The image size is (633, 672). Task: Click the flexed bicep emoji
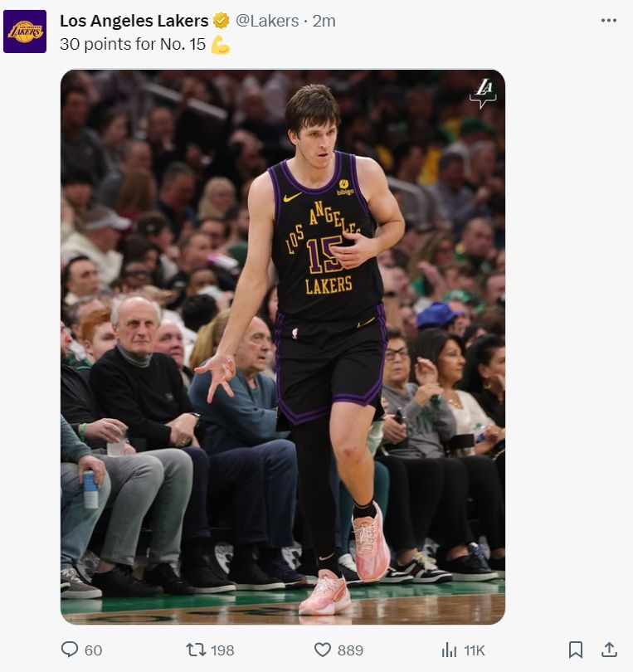click(x=220, y=45)
